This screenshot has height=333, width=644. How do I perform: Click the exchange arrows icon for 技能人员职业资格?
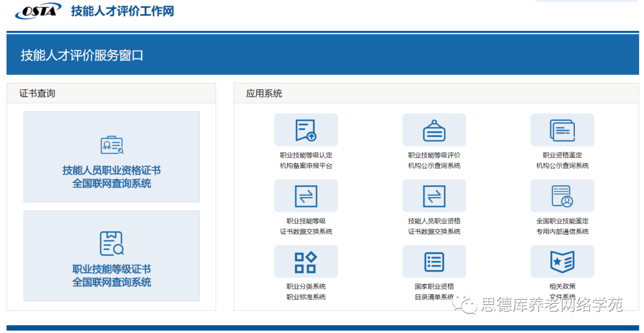click(434, 195)
